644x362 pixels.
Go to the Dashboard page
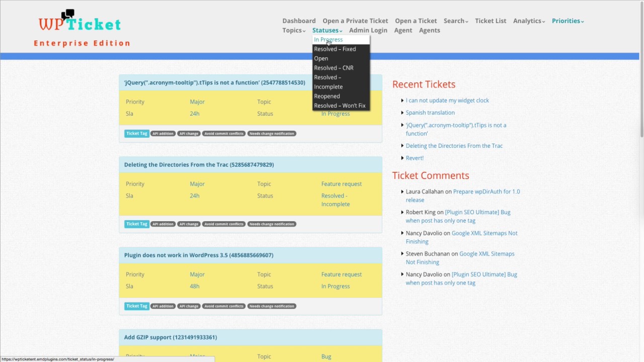coord(299,21)
